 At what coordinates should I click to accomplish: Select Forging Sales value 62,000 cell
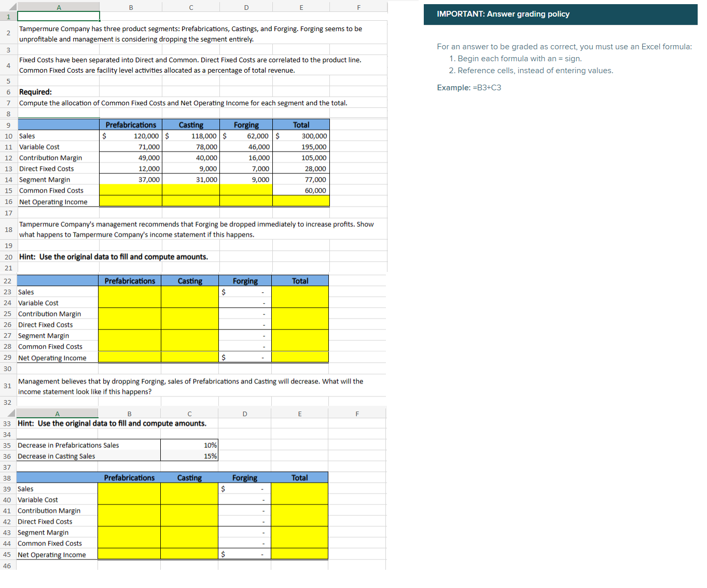[246, 136]
